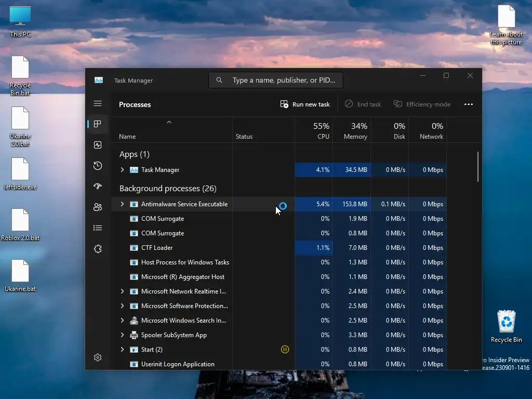The width and height of the screenshot is (532, 399).
Task: Sort by Memory column header
Action: (x=352, y=129)
